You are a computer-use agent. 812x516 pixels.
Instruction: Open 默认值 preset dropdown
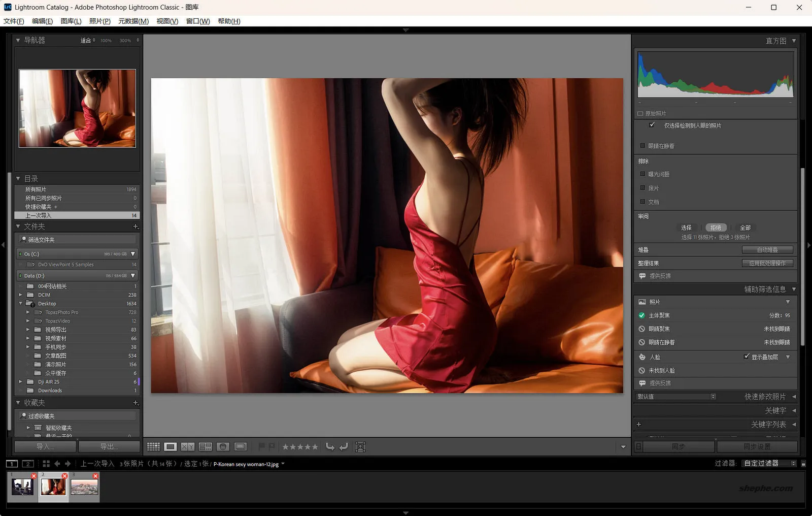pos(676,397)
